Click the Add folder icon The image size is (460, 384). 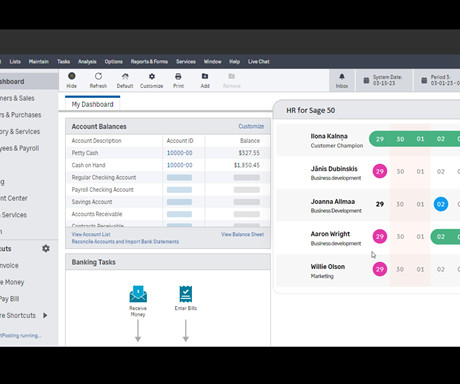205,76
